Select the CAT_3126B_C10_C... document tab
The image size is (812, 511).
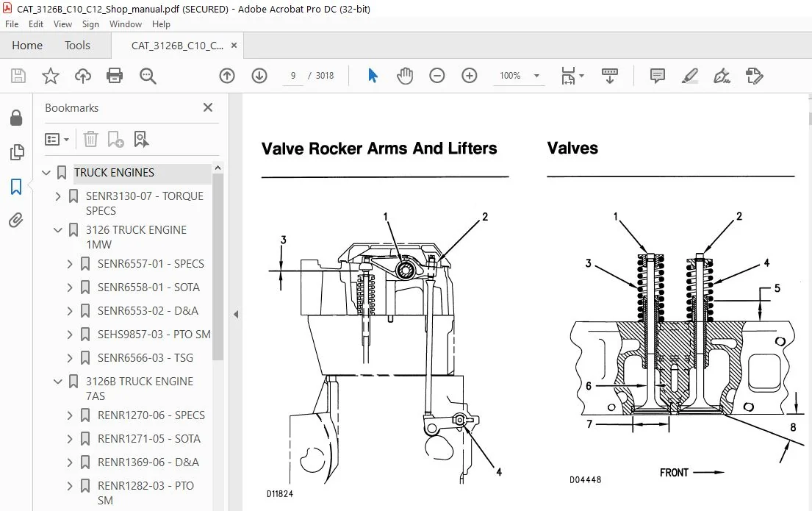click(x=177, y=46)
